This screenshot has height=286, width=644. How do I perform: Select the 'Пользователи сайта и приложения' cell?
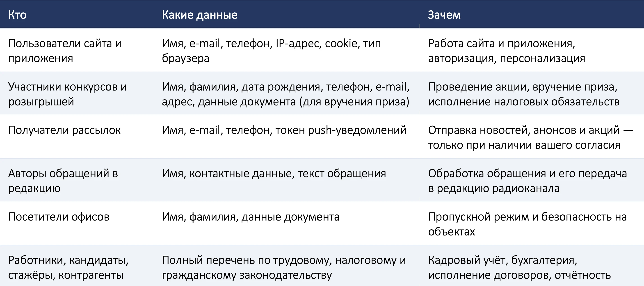[77, 50]
